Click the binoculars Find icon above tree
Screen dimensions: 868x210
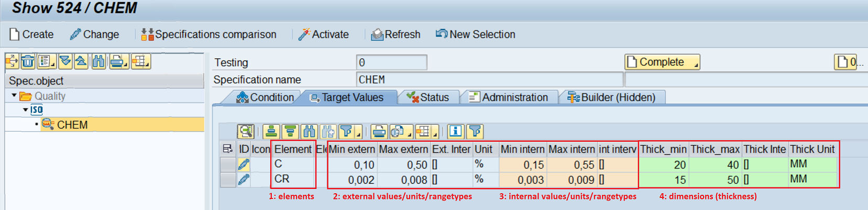(x=98, y=62)
